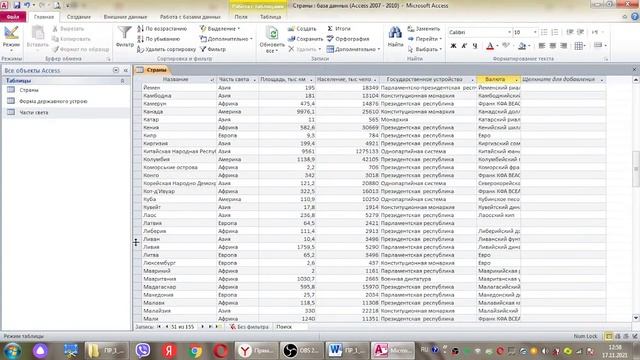The width and height of the screenshot is (640, 360).
Task: Apply italic formatting (К)
Action: 464,46
